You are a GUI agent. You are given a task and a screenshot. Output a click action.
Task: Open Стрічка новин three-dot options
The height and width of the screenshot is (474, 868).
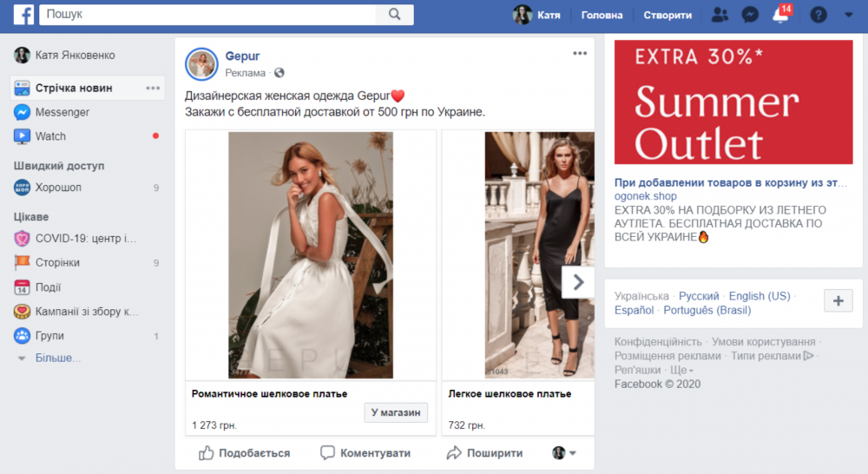tap(153, 88)
